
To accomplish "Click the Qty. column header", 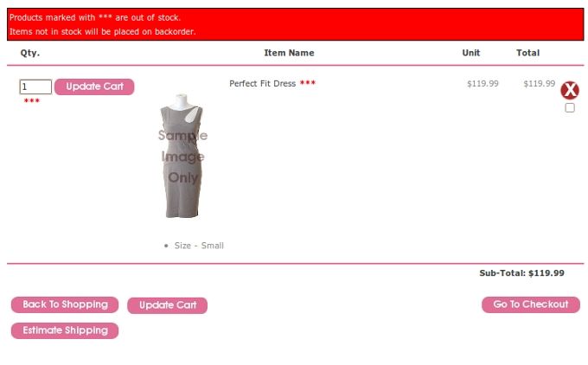I will tap(30, 53).
